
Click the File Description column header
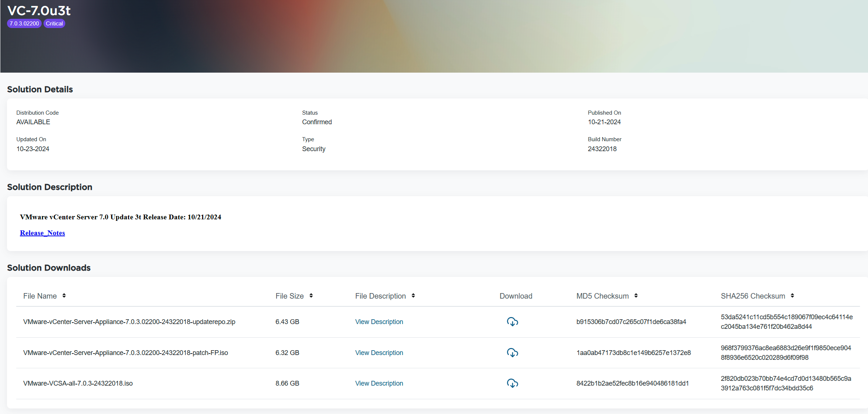[x=380, y=296]
